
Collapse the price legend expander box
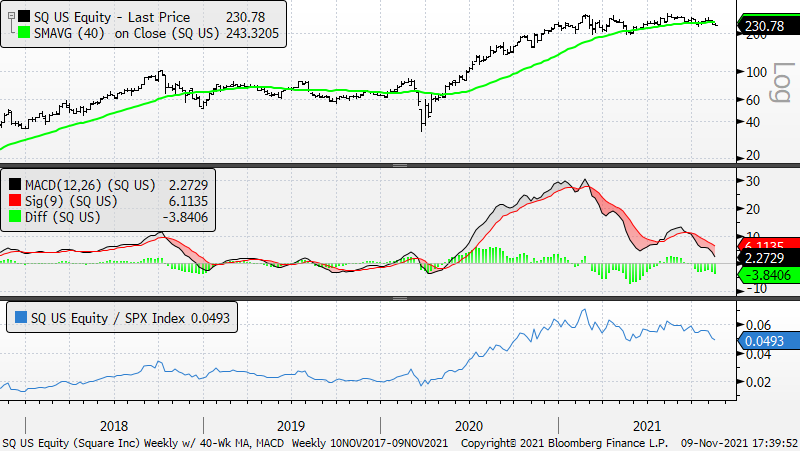(x=11, y=16)
